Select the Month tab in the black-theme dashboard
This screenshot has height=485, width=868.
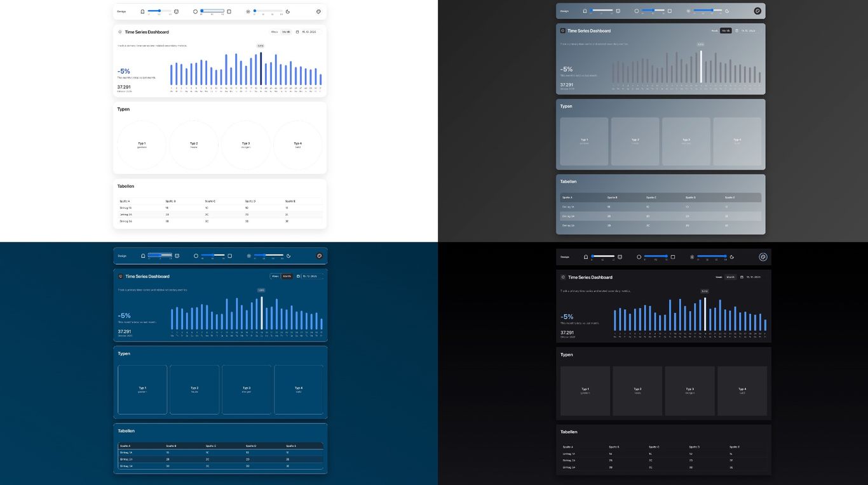pyautogui.click(x=731, y=277)
